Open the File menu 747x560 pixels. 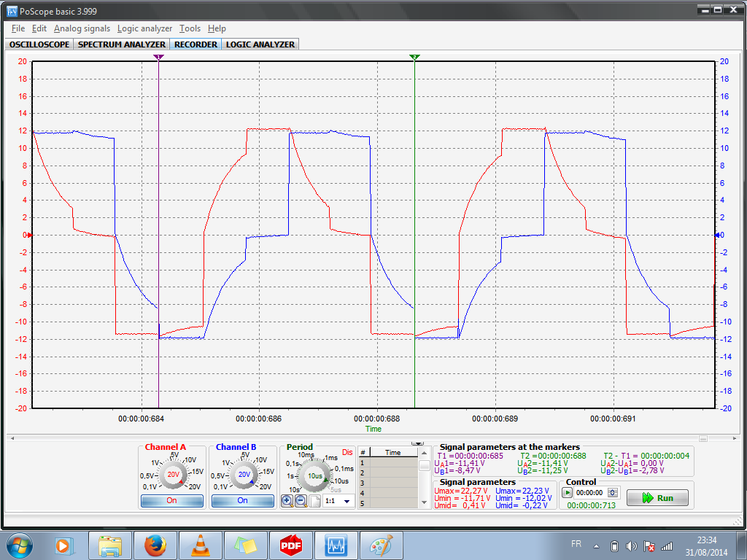(x=18, y=28)
